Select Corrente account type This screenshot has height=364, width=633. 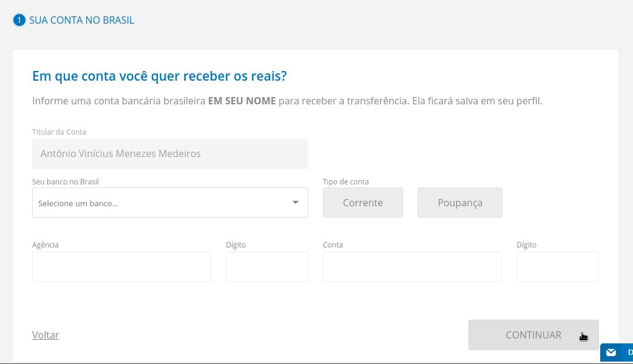pos(362,203)
